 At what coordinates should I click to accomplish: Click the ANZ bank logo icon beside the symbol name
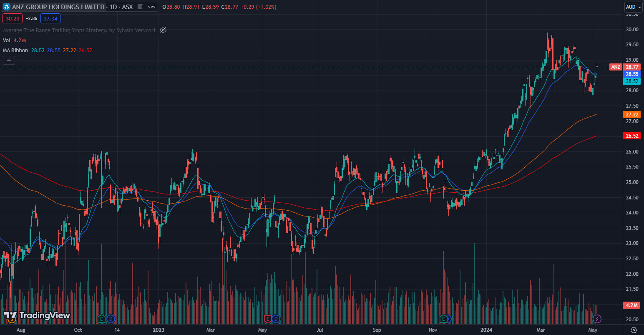pyautogui.click(x=7, y=7)
